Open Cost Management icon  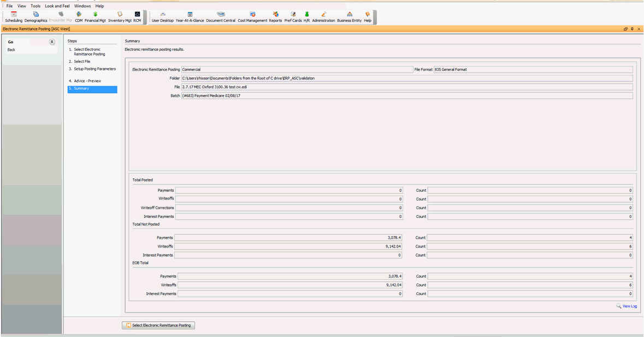[252, 17]
